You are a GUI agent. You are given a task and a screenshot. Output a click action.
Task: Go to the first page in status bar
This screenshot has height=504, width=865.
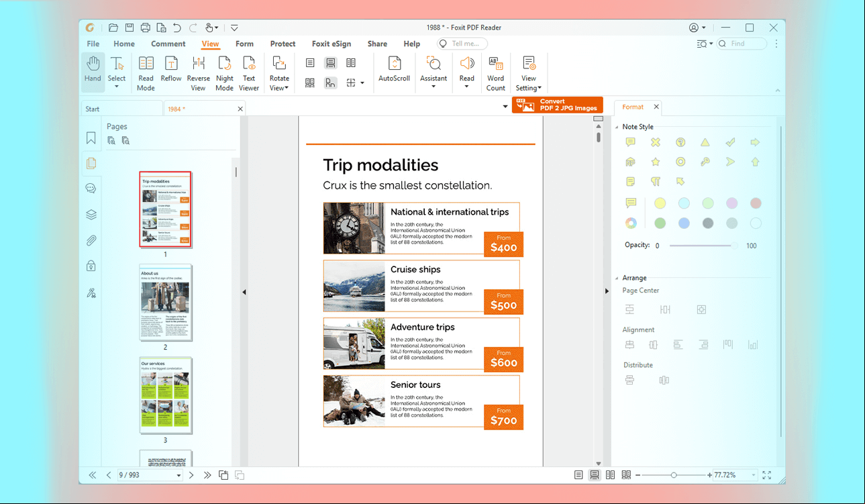point(93,475)
